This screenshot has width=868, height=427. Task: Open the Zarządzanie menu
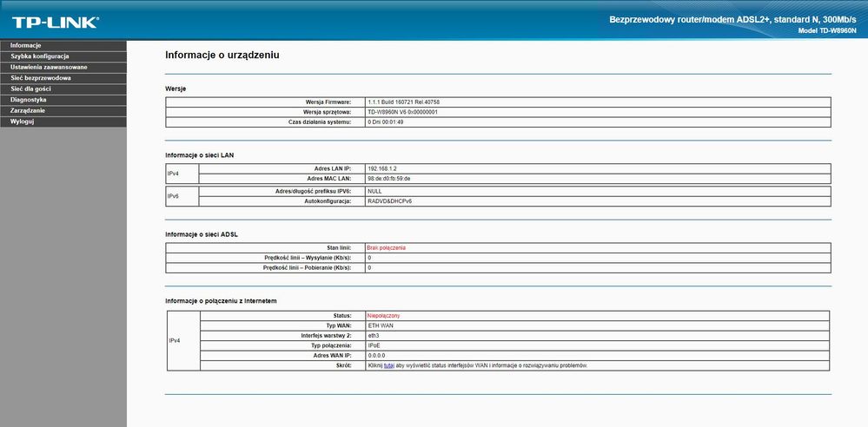[28, 110]
